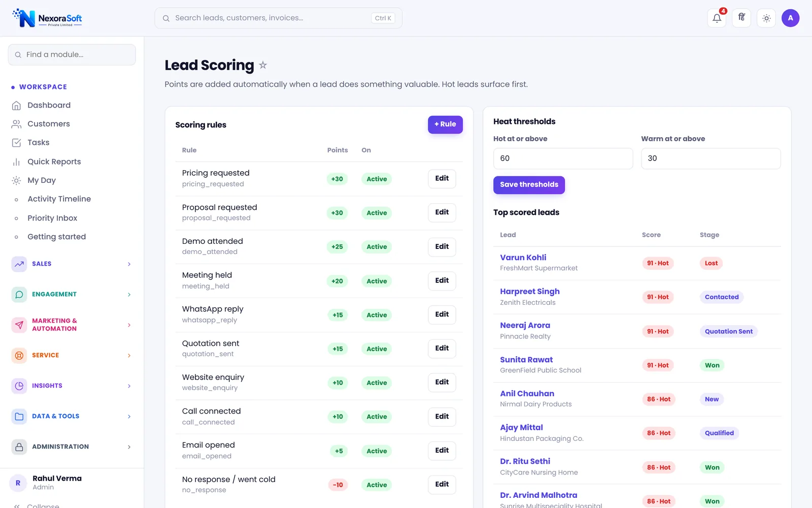
Task: Click the Quotation Sent stage badge
Action: 729,331
